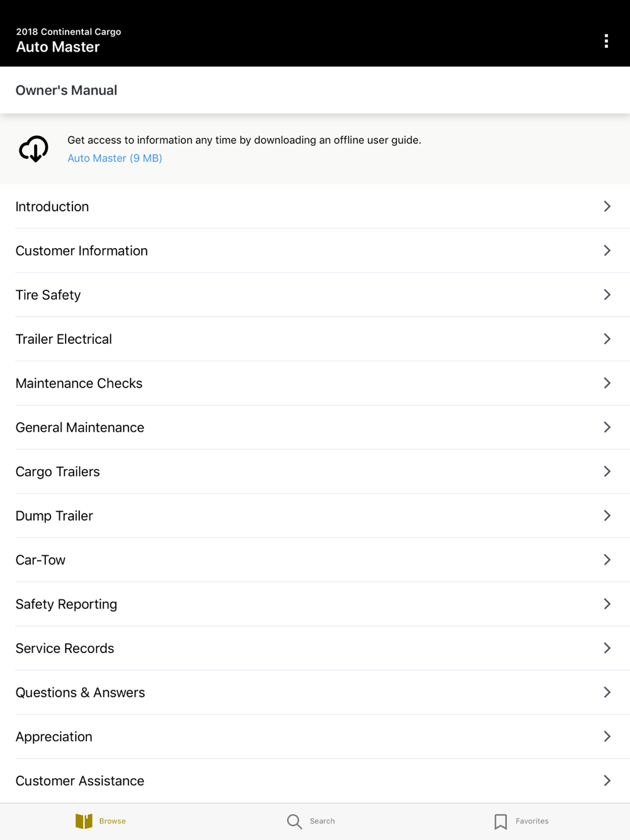Viewport: 630px width, 840px height.
Task: Switch to the Search tab label
Action: click(x=322, y=821)
